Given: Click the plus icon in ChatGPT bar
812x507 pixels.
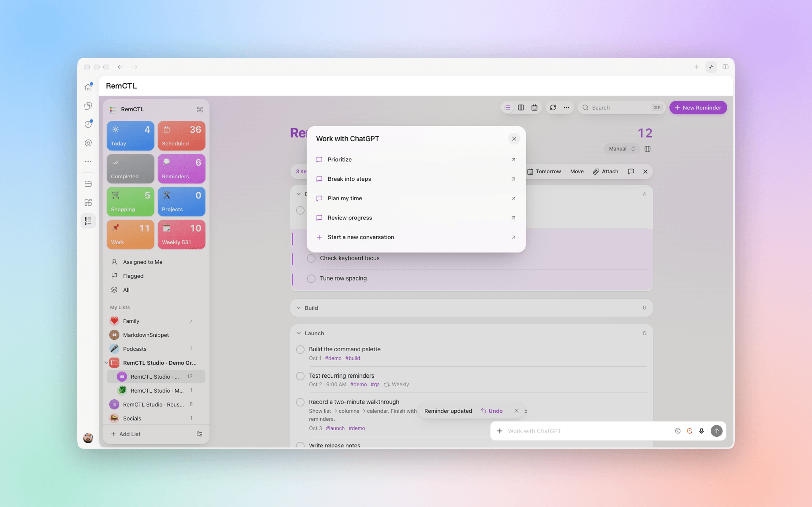Looking at the screenshot, I should pos(499,431).
